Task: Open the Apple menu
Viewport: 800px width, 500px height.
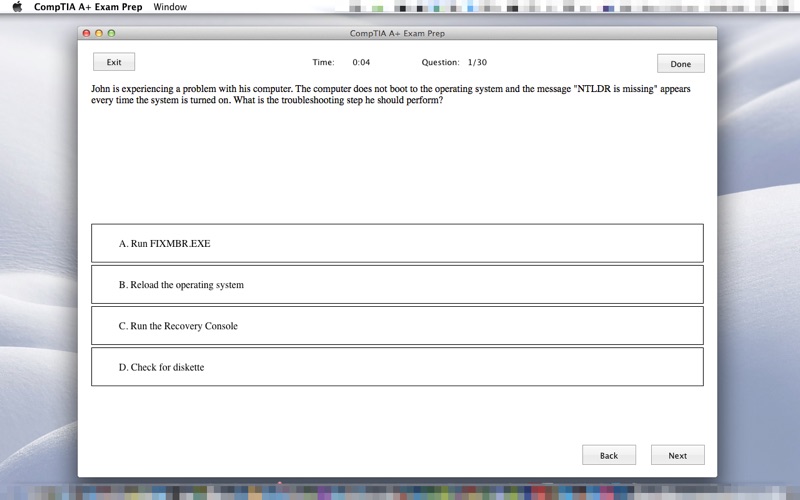Action: (17, 7)
